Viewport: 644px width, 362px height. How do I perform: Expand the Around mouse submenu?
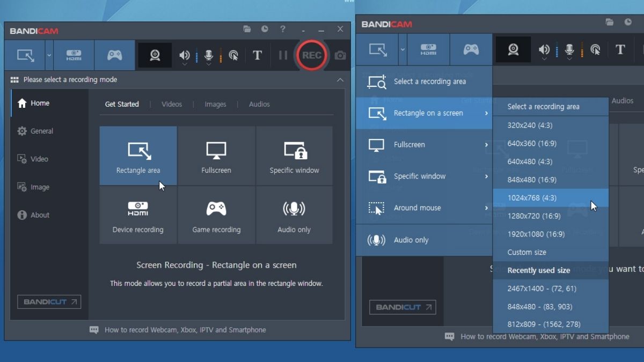424,208
